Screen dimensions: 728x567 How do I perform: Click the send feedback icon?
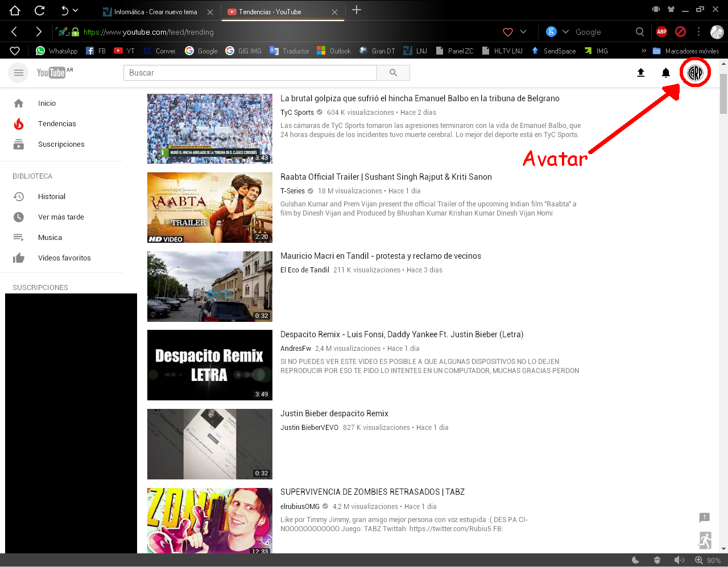705,518
